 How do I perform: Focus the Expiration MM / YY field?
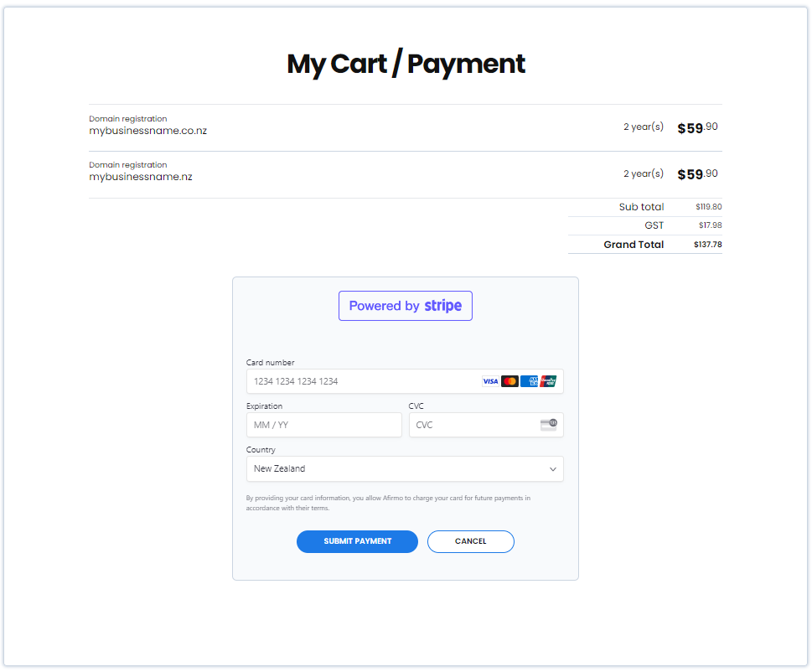pos(324,425)
